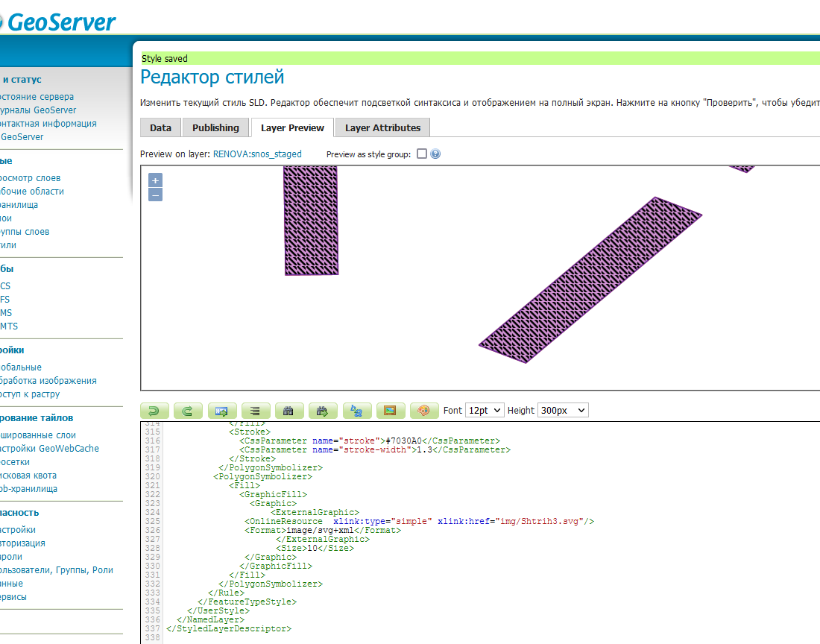Screen dimensions: 820x644
Task: Open кэшированные слои sidebar link
Action: point(38,435)
